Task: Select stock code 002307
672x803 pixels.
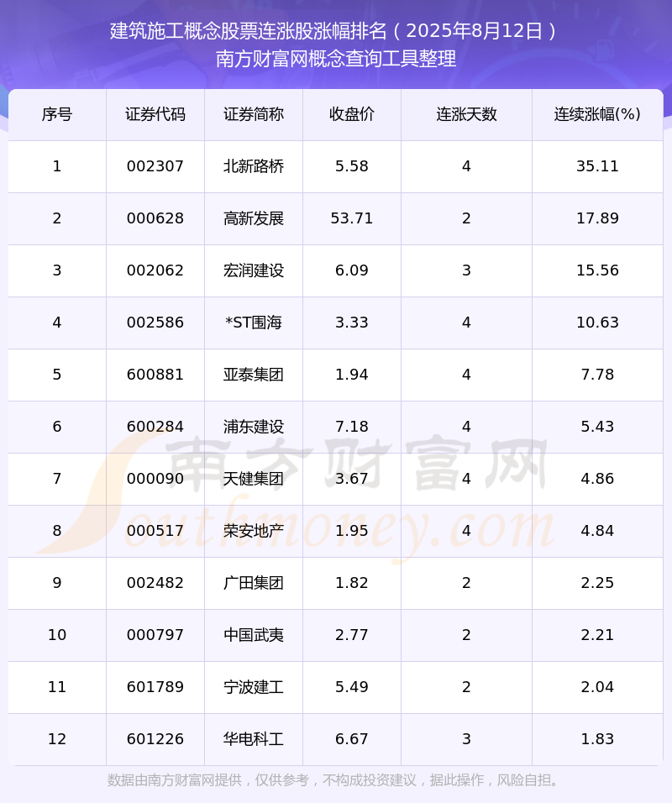Action: click(x=155, y=166)
